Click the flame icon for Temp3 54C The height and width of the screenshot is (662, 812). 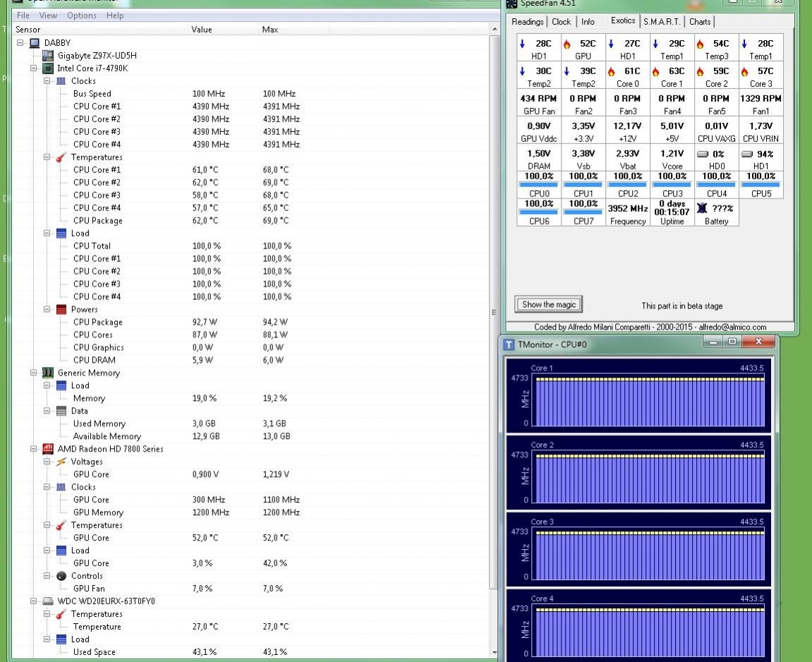tap(700, 44)
